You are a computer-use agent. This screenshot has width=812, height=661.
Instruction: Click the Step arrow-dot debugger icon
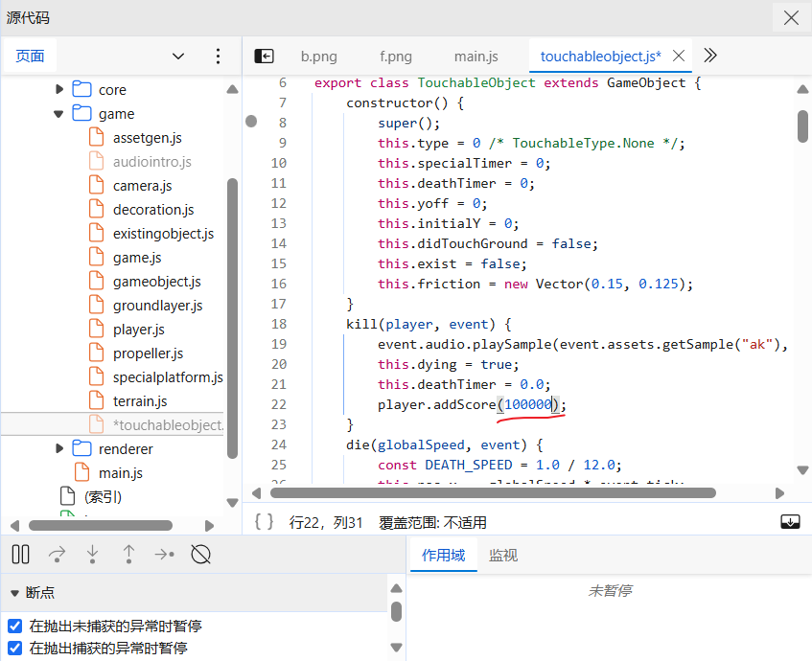coord(165,555)
